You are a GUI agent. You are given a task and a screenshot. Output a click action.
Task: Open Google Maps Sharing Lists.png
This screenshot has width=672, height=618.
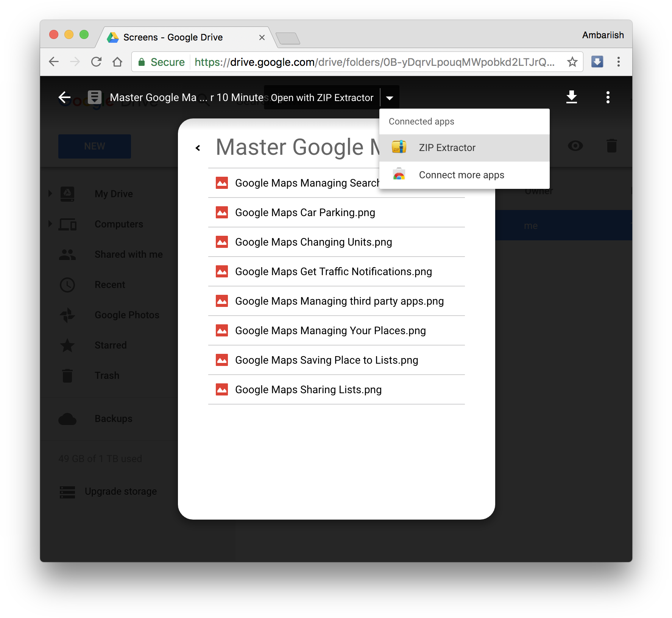(x=336, y=390)
